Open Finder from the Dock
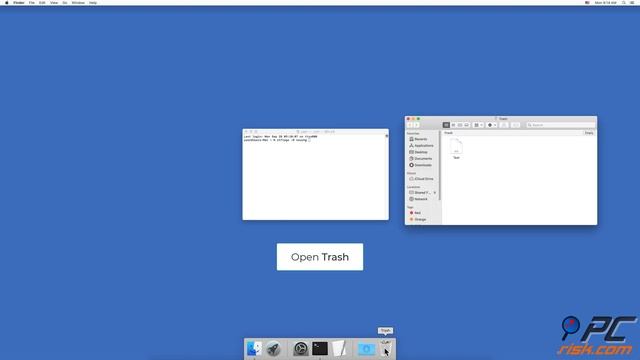The image size is (640, 360). (254, 349)
